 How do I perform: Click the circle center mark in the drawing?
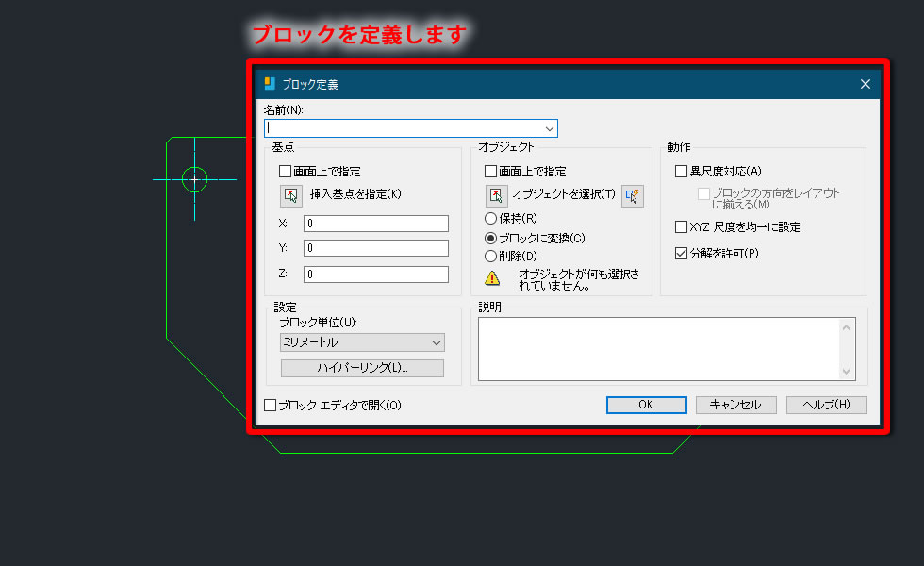(x=194, y=179)
